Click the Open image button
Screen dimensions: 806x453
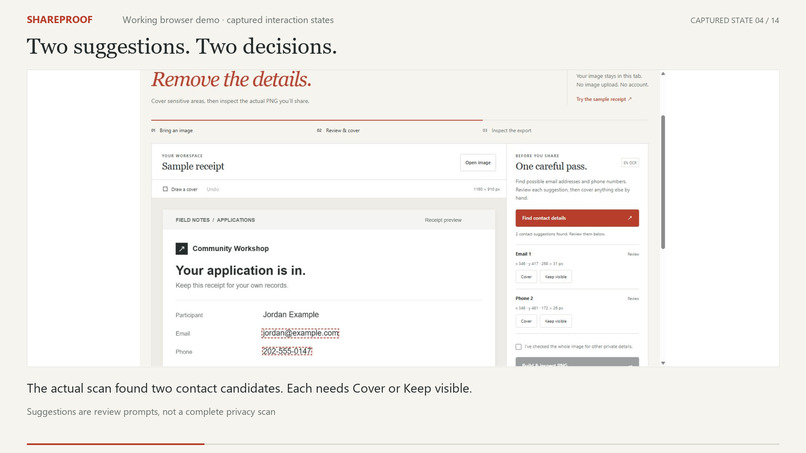click(478, 162)
